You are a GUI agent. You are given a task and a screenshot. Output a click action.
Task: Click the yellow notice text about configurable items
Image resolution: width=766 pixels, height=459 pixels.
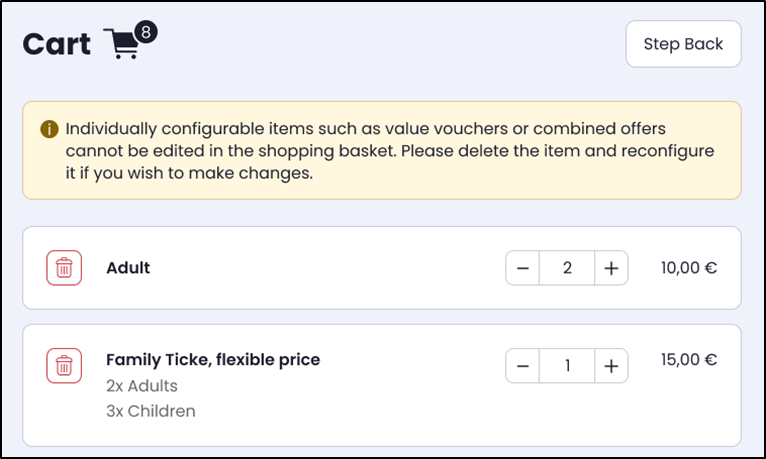(x=380, y=151)
